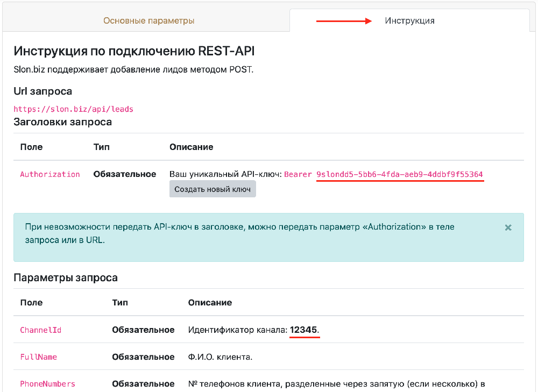Click Обязательное in the FullName row
The width and height of the screenshot is (538, 392).
pos(143,357)
